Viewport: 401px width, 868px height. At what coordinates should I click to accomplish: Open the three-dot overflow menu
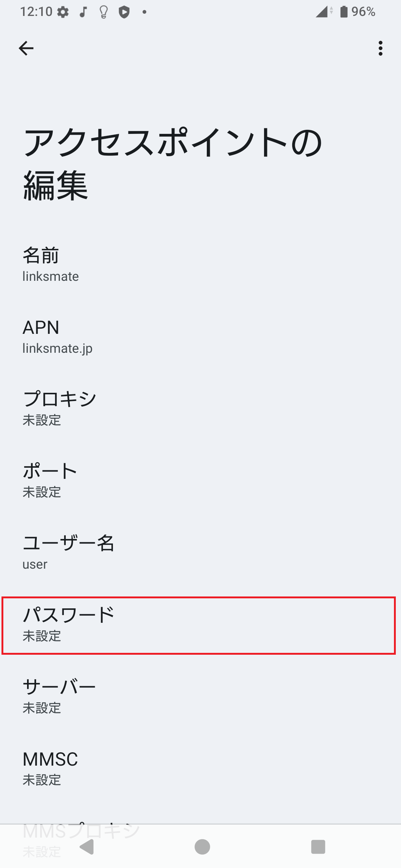(x=380, y=49)
